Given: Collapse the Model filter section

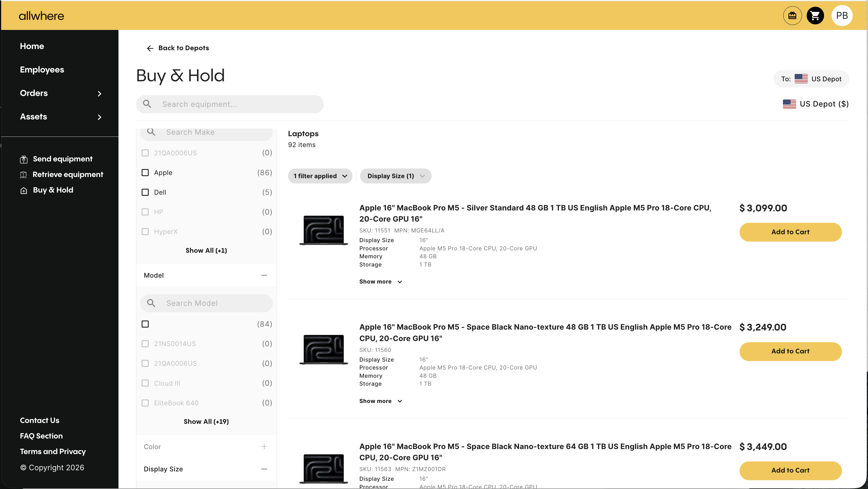Looking at the screenshot, I should (x=264, y=275).
